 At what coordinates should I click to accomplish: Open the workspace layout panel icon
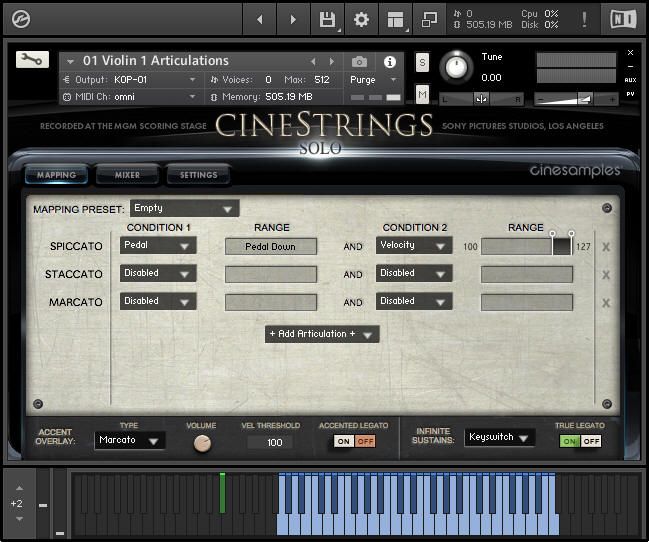395,19
